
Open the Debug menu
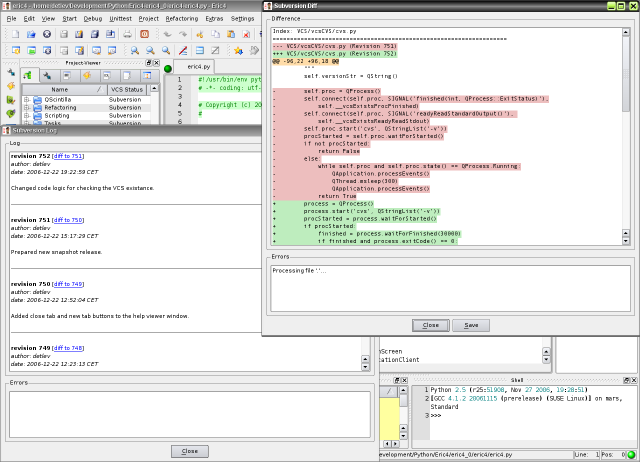(x=93, y=18)
